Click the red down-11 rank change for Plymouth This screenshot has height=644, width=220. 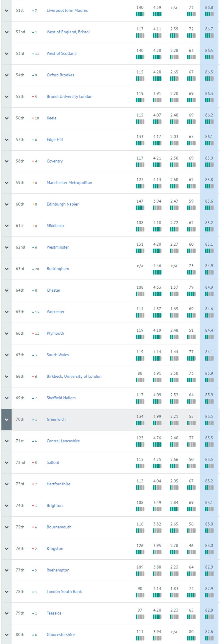35,333
